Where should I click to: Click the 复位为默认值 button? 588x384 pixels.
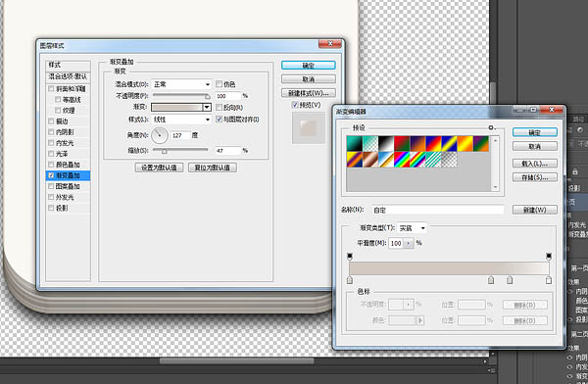point(213,168)
